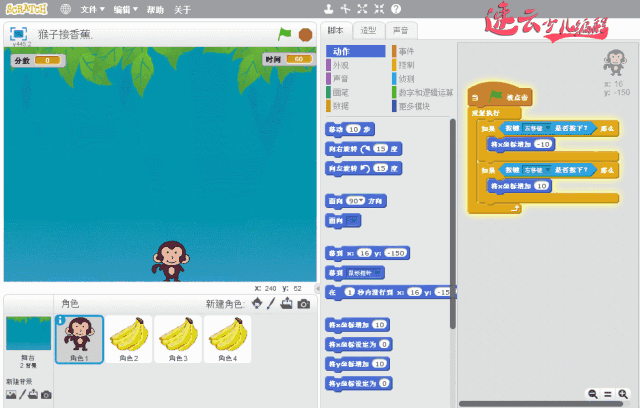
Task: Switch to the 造型 costumes tab
Action: (x=369, y=31)
